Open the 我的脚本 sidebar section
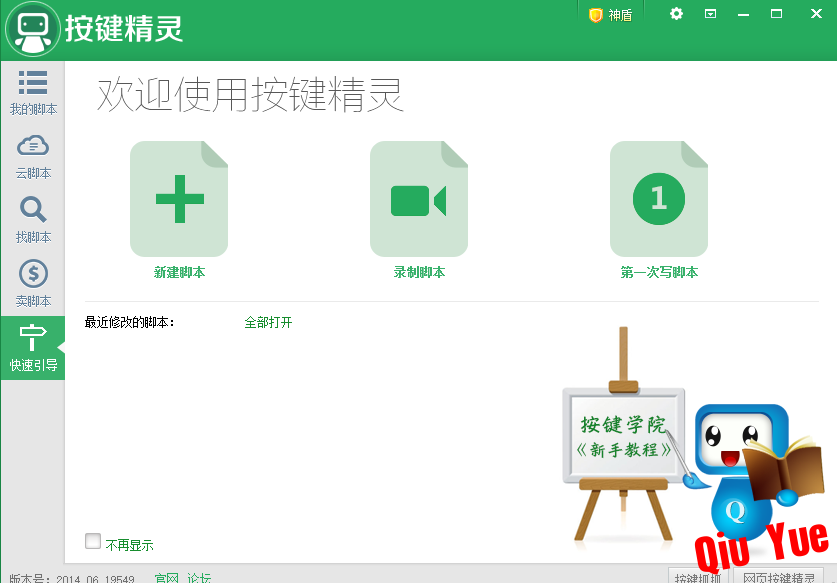Image resolution: width=837 pixels, height=583 pixels. (33, 92)
